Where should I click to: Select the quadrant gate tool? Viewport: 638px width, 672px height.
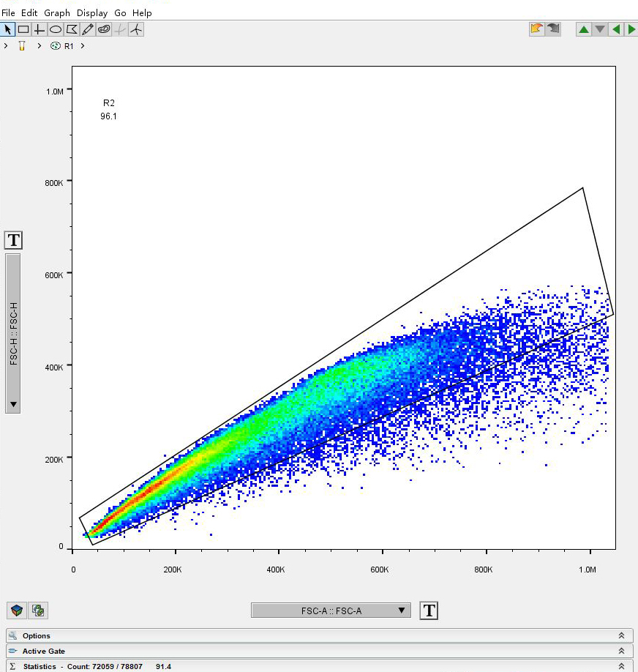click(40, 29)
